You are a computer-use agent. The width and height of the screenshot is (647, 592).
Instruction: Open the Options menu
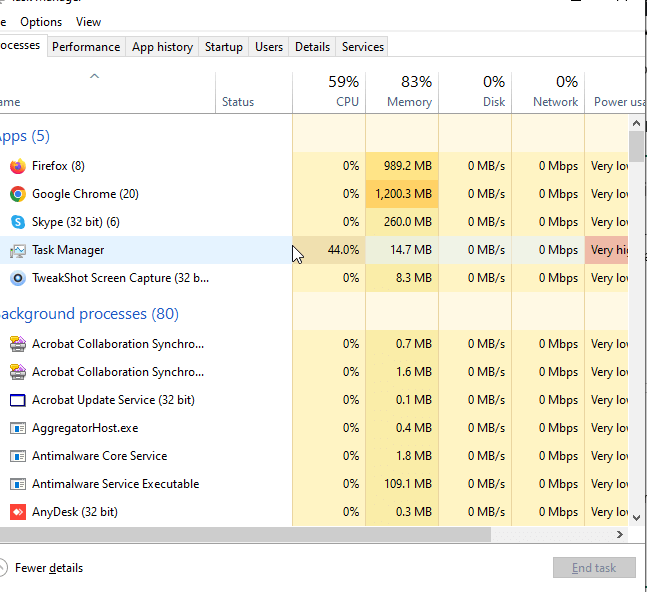pyautogui.click(x=41, y=22)
